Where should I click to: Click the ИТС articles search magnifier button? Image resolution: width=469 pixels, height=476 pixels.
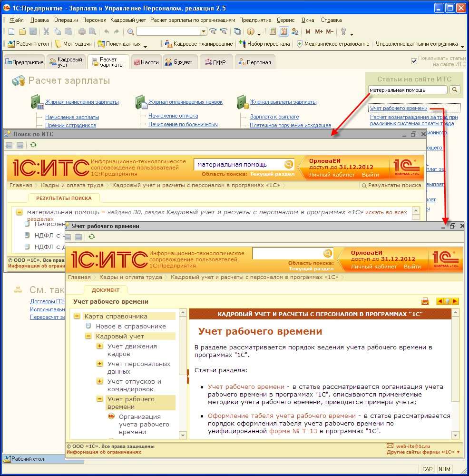[x=455, y=89]
